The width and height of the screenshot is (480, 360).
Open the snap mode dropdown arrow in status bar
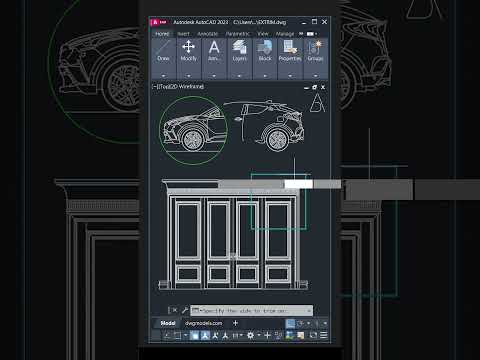pos(186,336)
